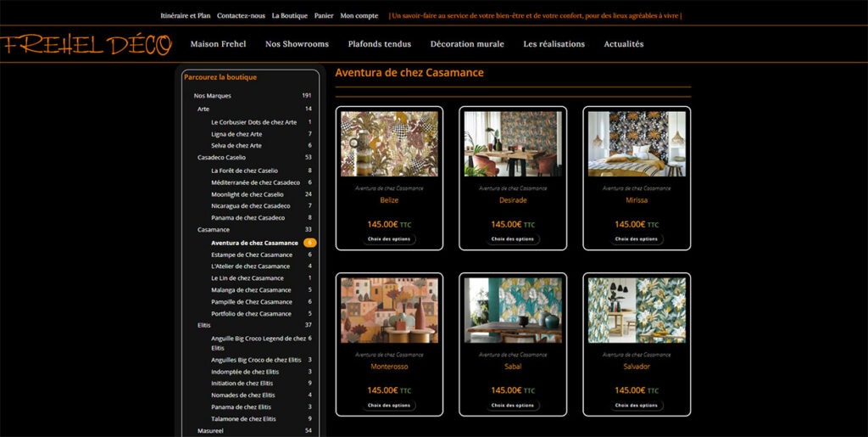This screenshot has height=437, width=868.
Task: Open Ligna de chez Arte
Action: (236, 134)
